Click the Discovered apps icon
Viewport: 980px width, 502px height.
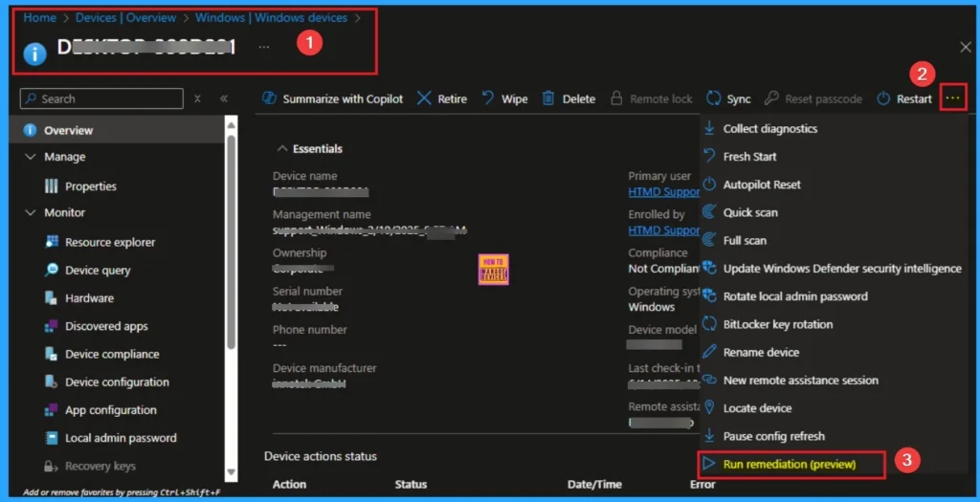coord(52,326)
